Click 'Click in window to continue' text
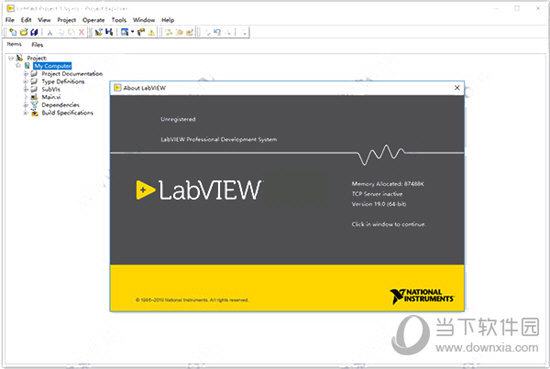Screen dimensions: 550x369 (389, 224)
